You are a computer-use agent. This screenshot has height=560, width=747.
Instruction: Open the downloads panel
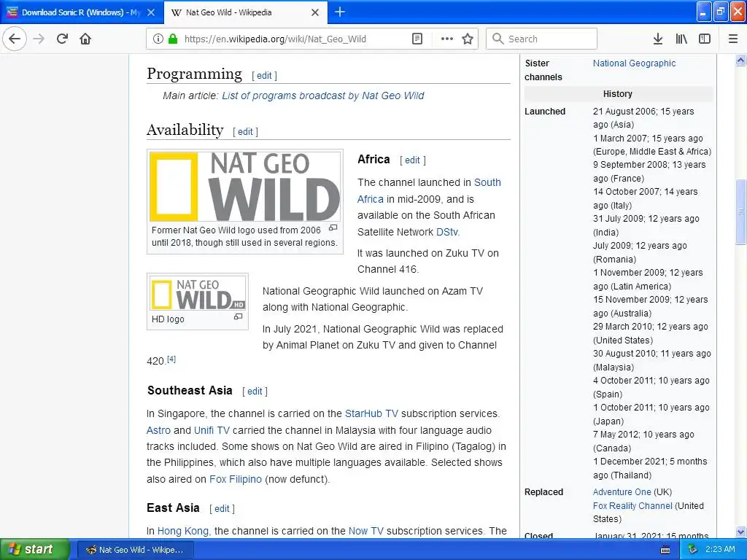[658, 39]
